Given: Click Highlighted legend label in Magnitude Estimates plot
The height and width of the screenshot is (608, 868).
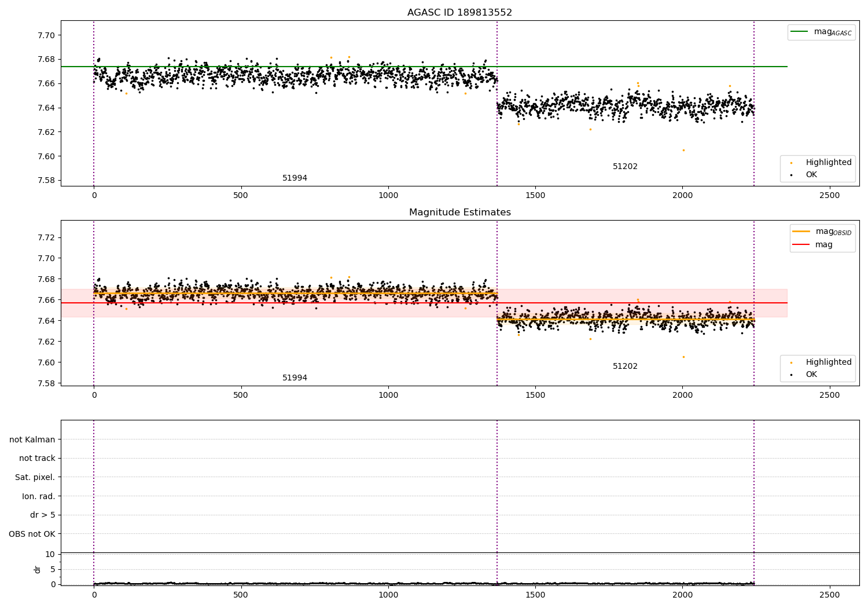Looking at the screenshot, I should [x=829, y=362].
